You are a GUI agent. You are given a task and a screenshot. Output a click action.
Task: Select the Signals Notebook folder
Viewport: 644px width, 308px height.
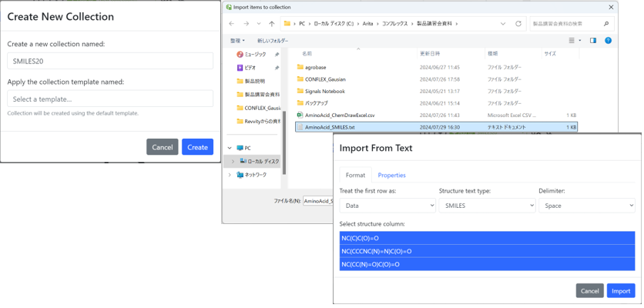point(324,91)
